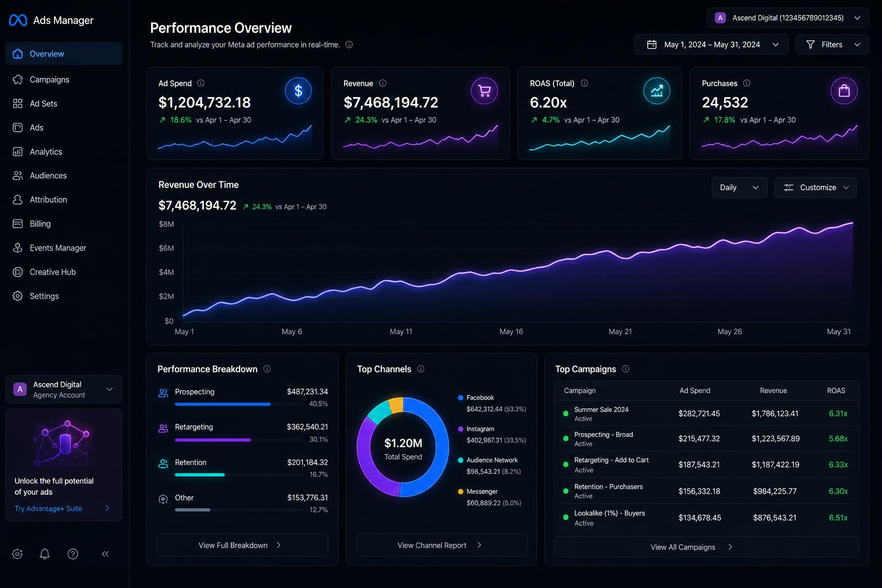Click info icon after the page subtitle
This screenshot has height=588, width=882.
point(349,45)
